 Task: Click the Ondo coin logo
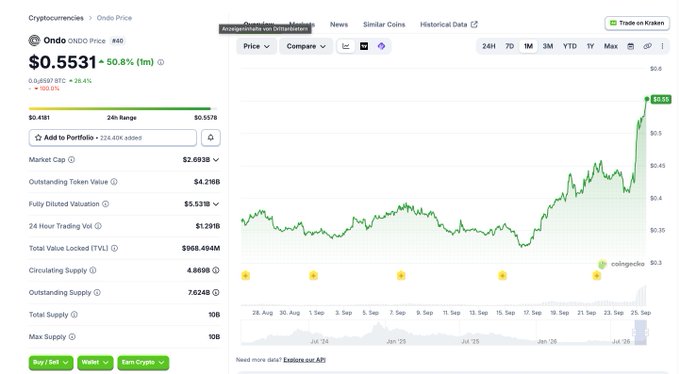(x=34, y=41)
